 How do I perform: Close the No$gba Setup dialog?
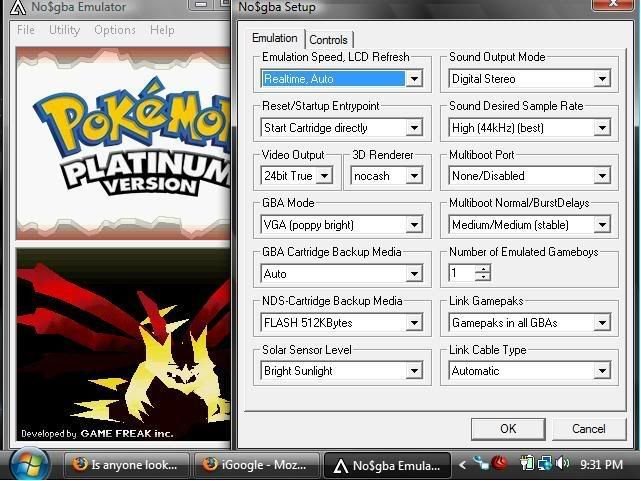pos(613,4)
